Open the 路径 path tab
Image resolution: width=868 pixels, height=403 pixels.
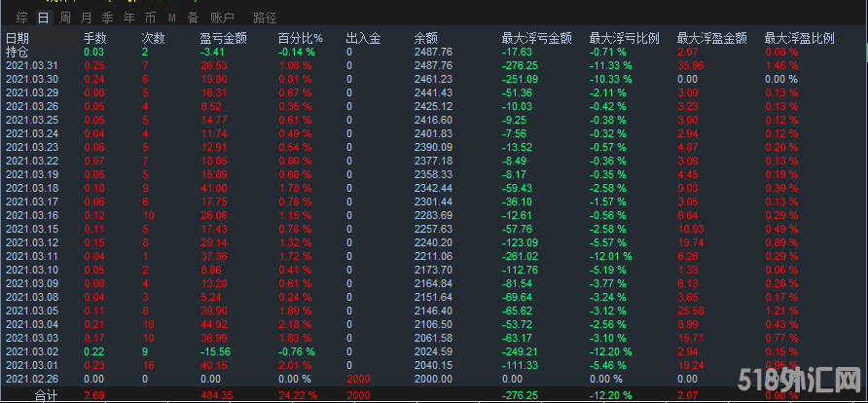[x=265, y=18]
